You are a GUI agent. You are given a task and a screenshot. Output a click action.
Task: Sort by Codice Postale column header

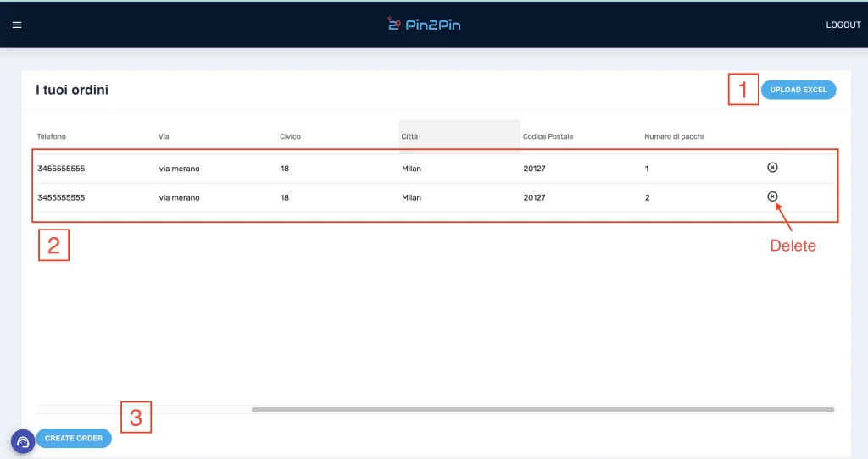click(548, 136)
